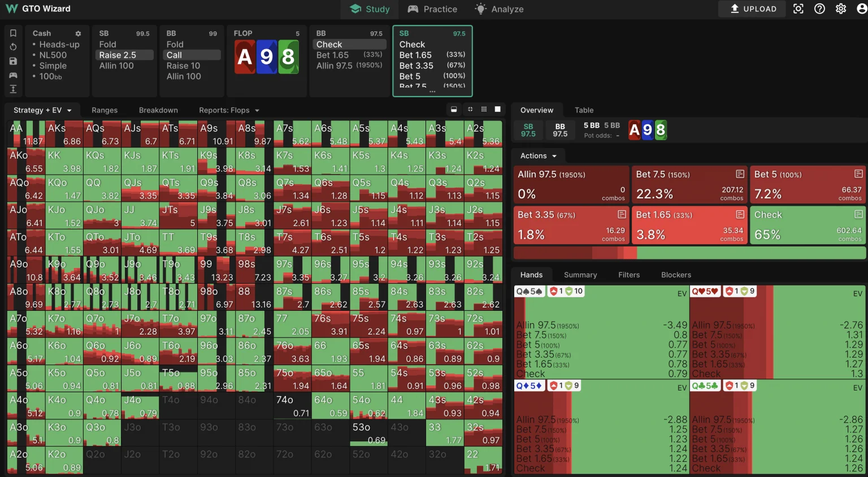Expand the Actions dropdown in Overview
The height and width of the screenshot is (477, 868).
point(539,156)
